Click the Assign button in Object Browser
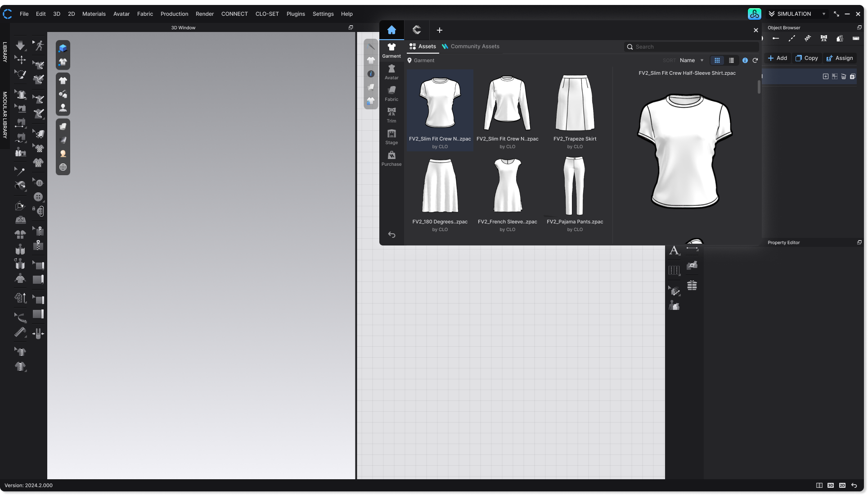The height and width of the screenshot is (495, 868). point(840,58)
